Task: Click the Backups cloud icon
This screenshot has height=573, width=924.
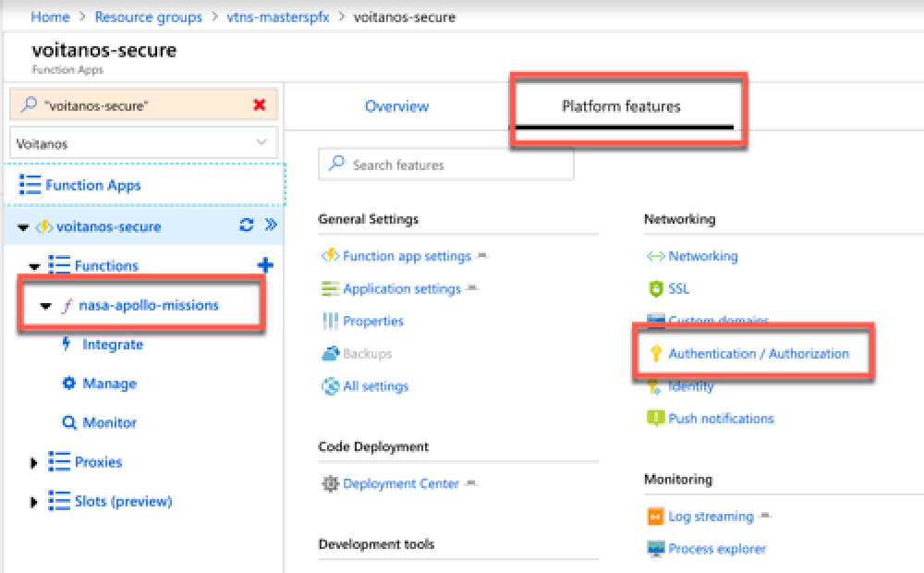Action: click(x=331, y=353)
